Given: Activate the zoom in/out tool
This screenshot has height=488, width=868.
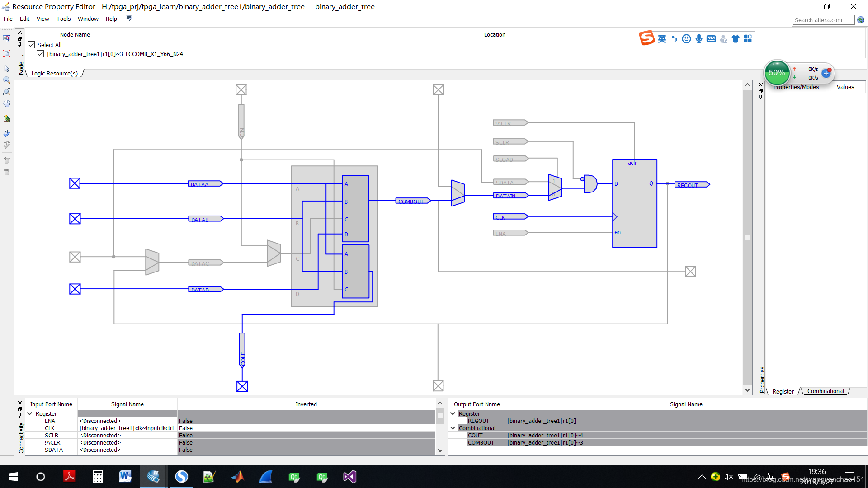Looking at the screenshot, I should point(7,80).
